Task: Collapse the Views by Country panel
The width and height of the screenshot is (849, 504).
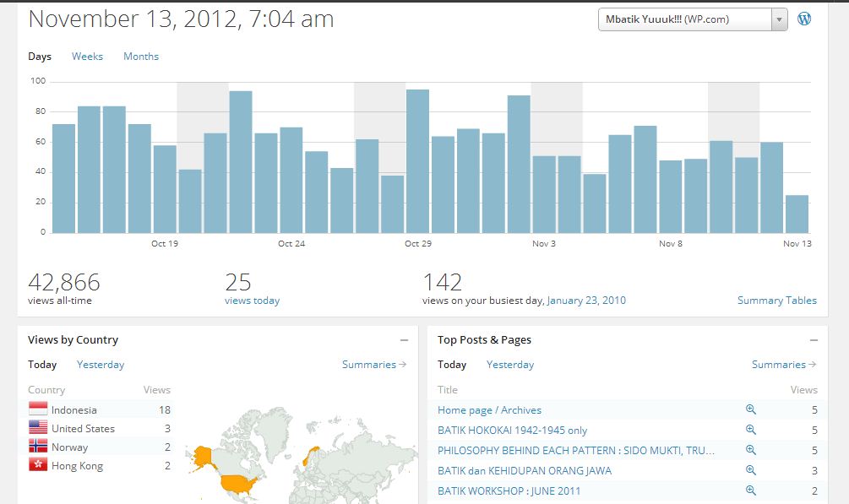Action: tap(405, 340)
